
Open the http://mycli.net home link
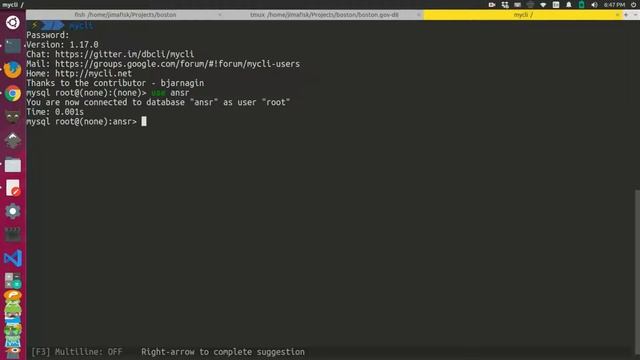(93, 73)
